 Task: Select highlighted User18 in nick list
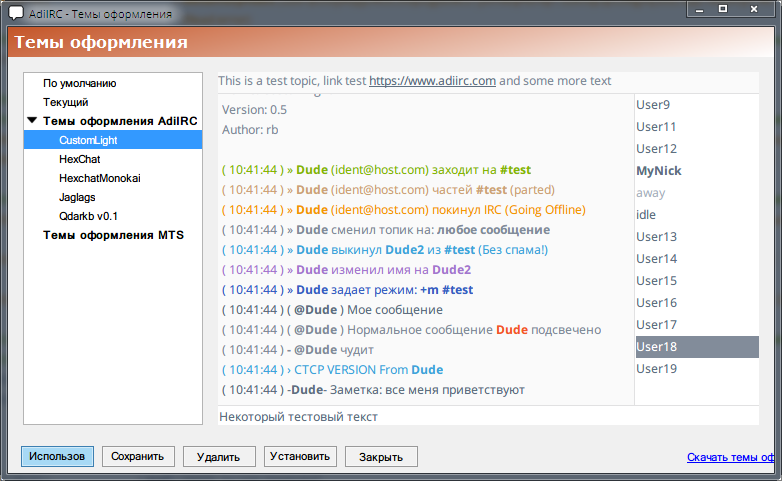coord(697,347)
